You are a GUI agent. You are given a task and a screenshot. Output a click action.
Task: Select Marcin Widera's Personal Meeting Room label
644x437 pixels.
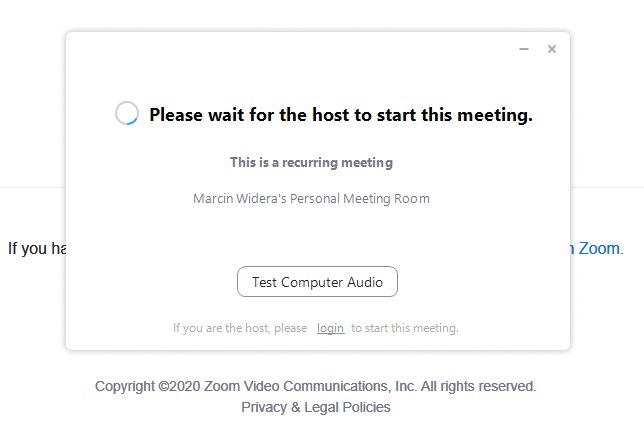tap(311, 198)
